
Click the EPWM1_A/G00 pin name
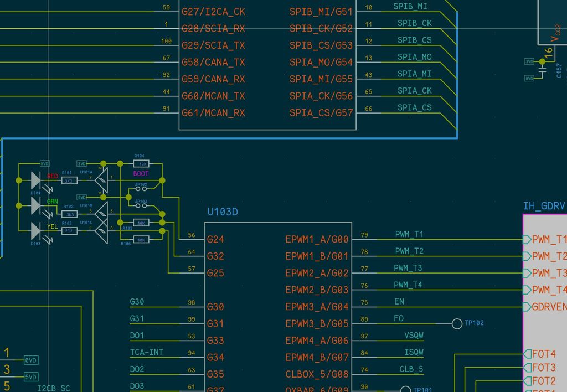(317, 240)
